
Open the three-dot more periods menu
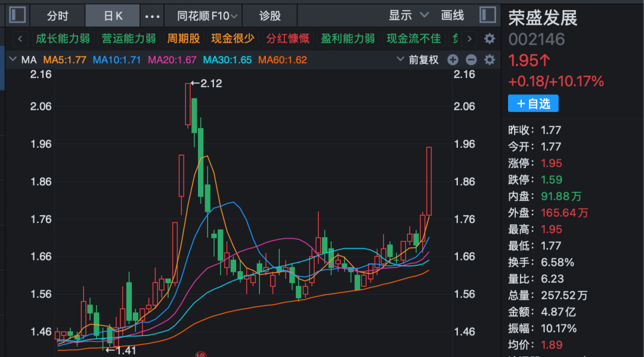pos(153,16)
